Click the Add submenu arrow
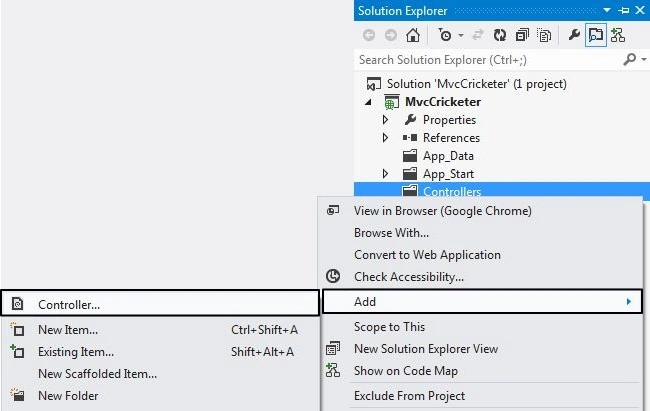This screenshot has width=650, height=411. pyautogui.click(x=629, y=302)
